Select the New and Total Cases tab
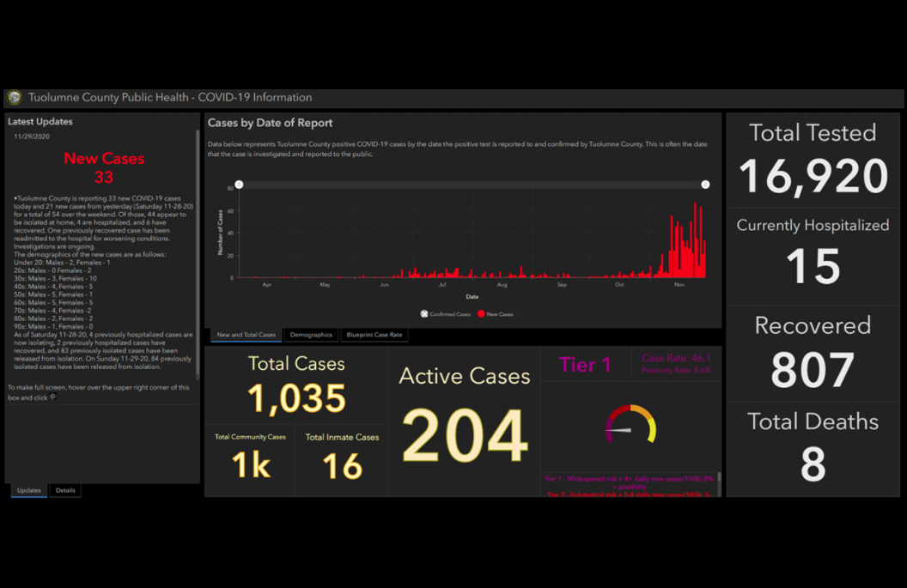907x588 pixels. tap(246, 335)
